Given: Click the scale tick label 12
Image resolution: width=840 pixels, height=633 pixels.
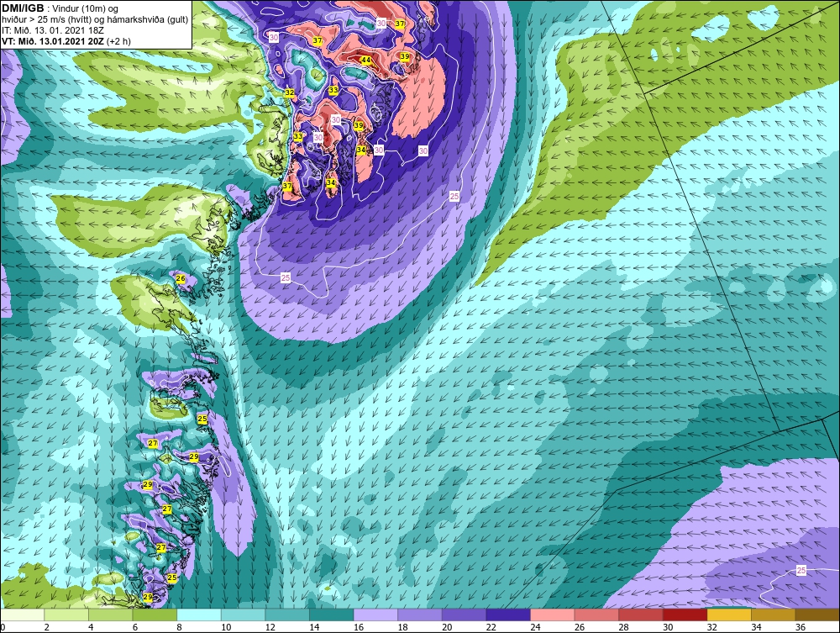Looking at the screenshot, I should pyautogui.click(x=270, y=627).
